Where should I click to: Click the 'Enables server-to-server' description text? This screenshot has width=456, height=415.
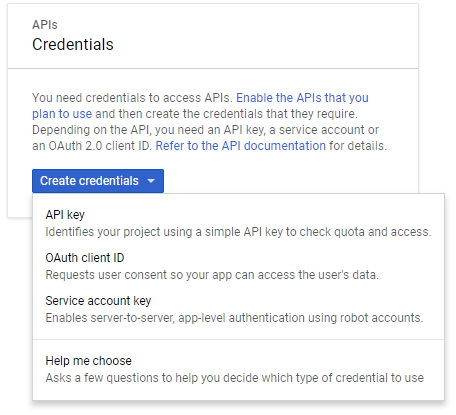click(234, 318)
